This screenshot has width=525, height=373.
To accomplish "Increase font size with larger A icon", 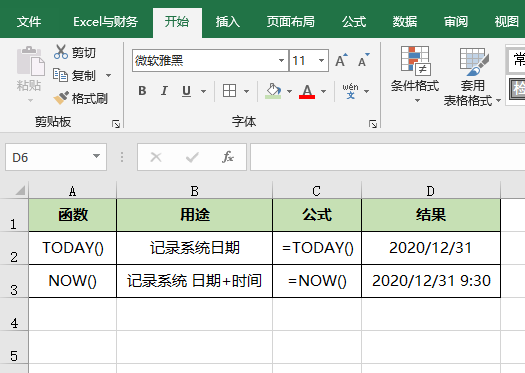I will click(341, 60).
